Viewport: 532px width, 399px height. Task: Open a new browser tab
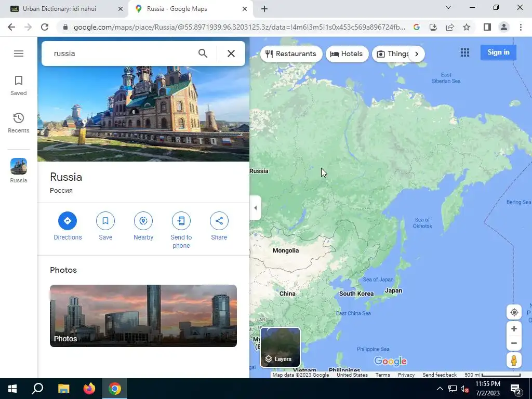tap(264, 9)
